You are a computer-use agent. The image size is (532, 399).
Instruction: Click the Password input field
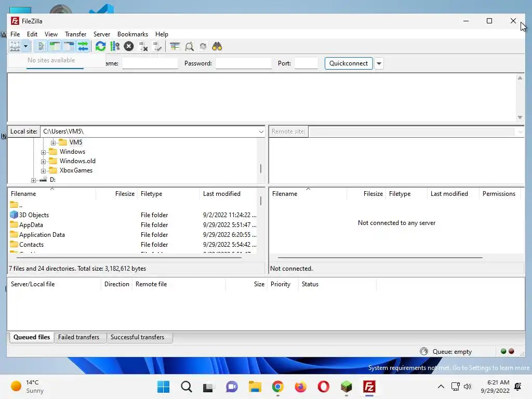[x=244, y=63]
